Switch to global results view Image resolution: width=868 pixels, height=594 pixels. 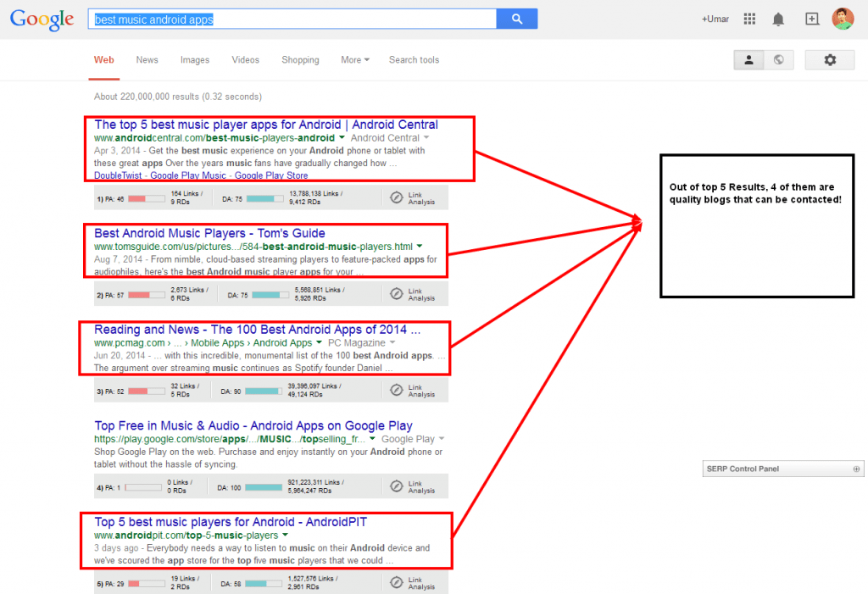click(778, 59)
